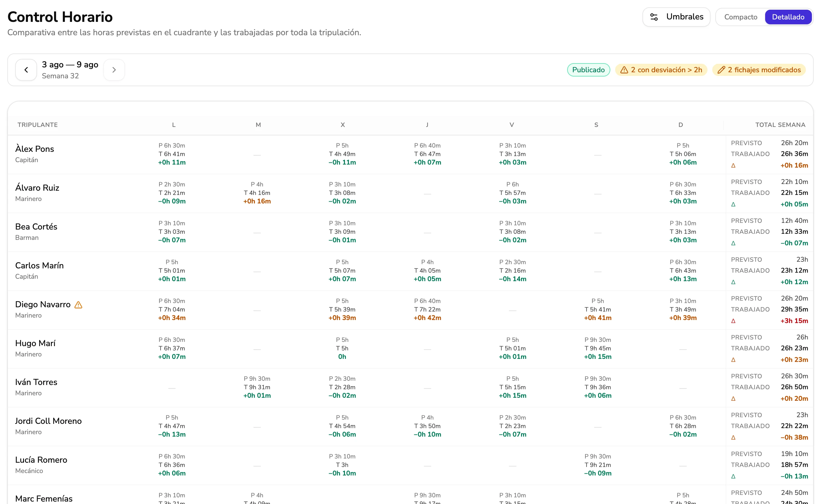This screenshot has width=821, height=504.
Task: Click Jordi Coll Moreno's −0h 38m weekly total
Action: click(794, 437)
